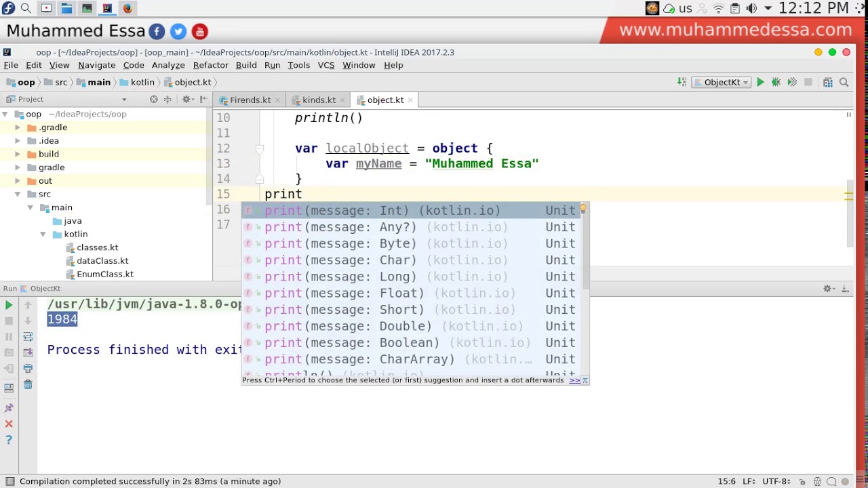Toggle tool window bars in status bar
The height and width of the screenshot is (488, 868).
coord(9,481)
